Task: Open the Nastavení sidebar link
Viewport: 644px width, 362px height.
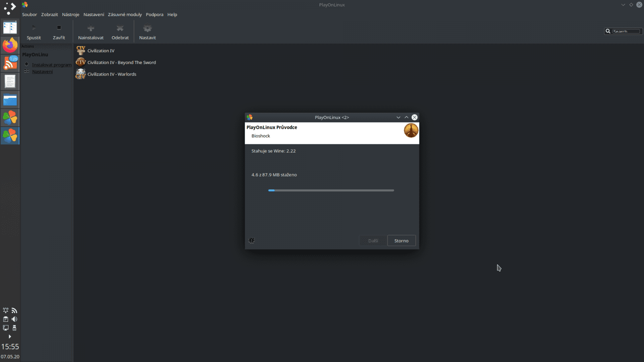Action: (42, 72)
